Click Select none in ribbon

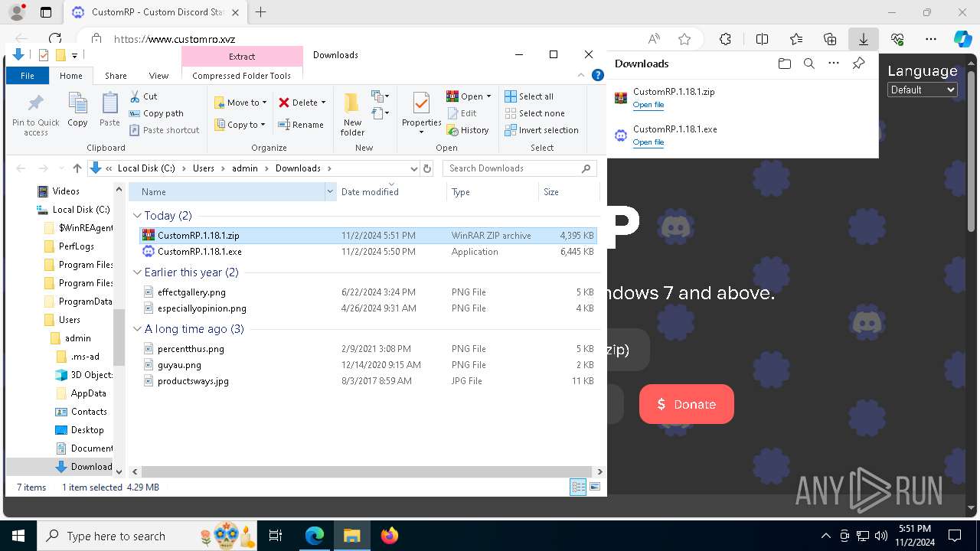click(x=534, y=113)
